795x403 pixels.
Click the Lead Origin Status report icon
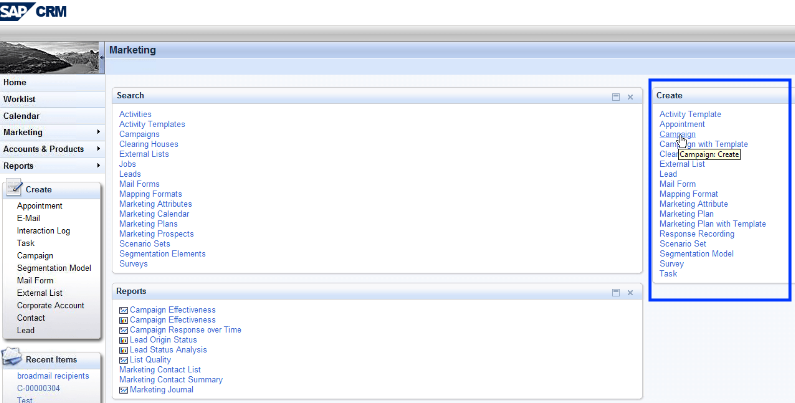pos(123,340)
